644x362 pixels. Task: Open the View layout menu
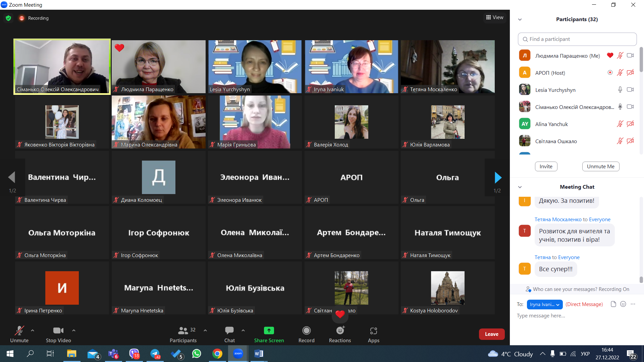[494, 17]
